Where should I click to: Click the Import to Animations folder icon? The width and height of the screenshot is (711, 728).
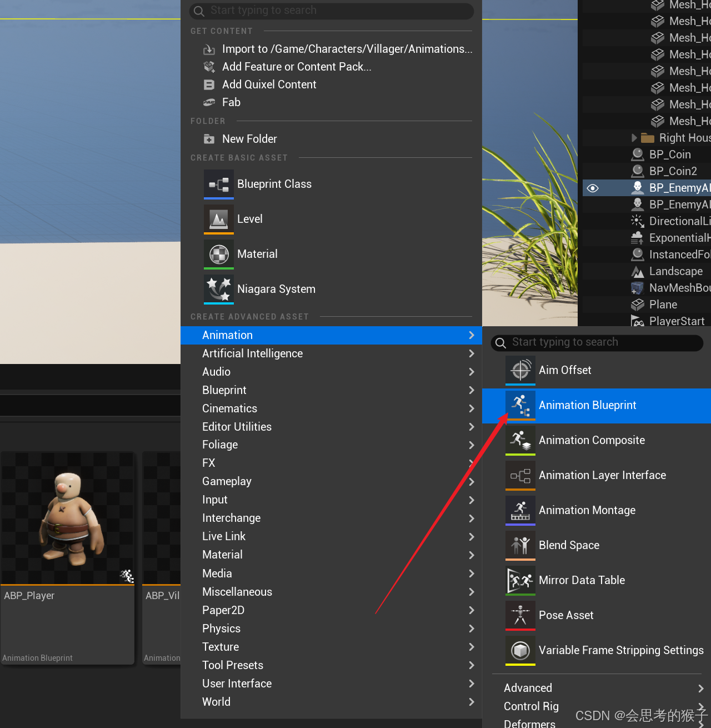click(x=209, y=49)
